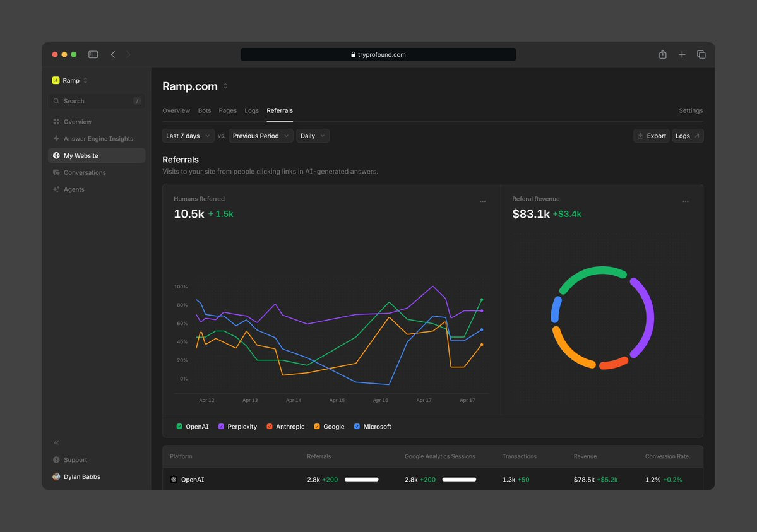Collapse sidebar with double chevron icon
757x532 pixels.
56,442
